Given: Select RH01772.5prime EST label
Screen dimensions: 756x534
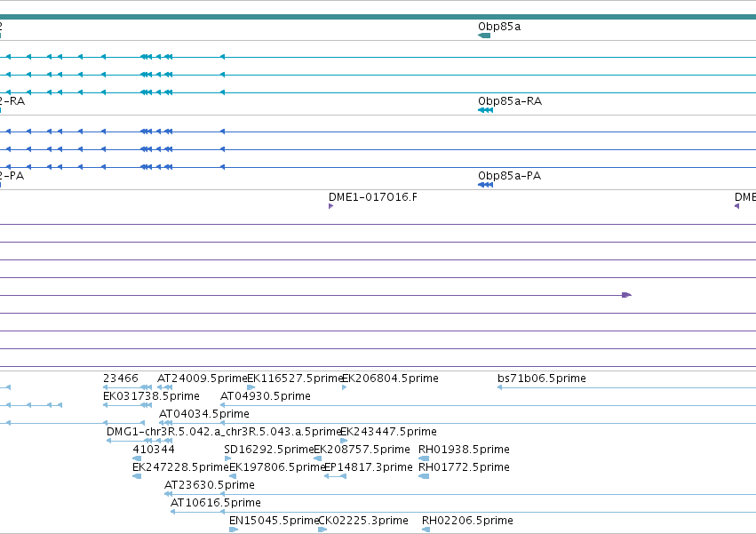Looking at the screenshot, I should tap(464, 467).
